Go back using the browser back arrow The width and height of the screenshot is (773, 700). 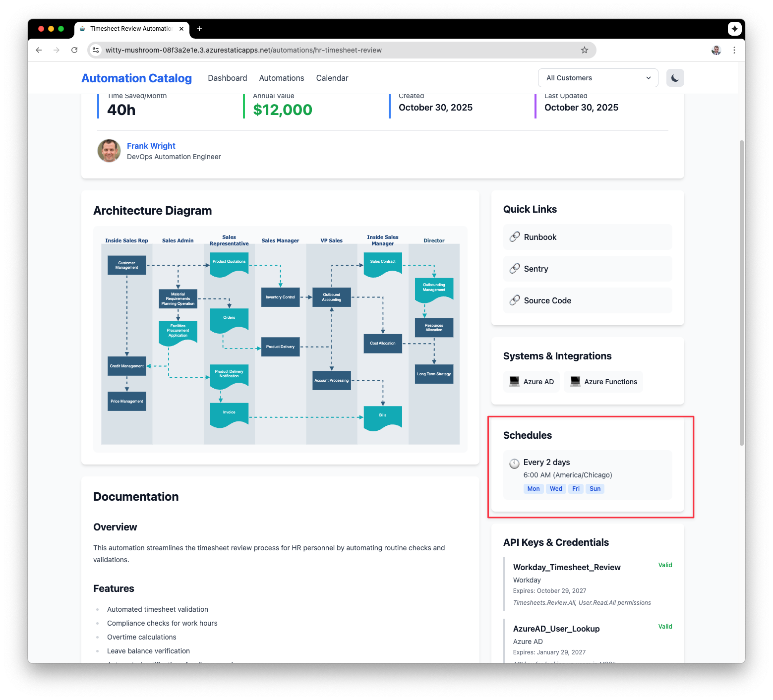pyautogui.click(x=39, y=50)
